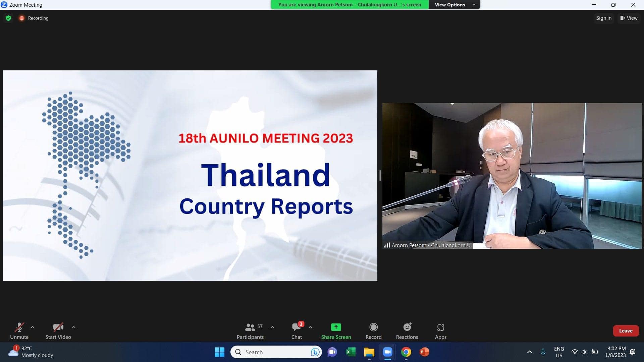Viewport: 644px width, 362px height.
Task: Click the Recording status indicator
Action: pyautogui.click(x=34, y=18)
